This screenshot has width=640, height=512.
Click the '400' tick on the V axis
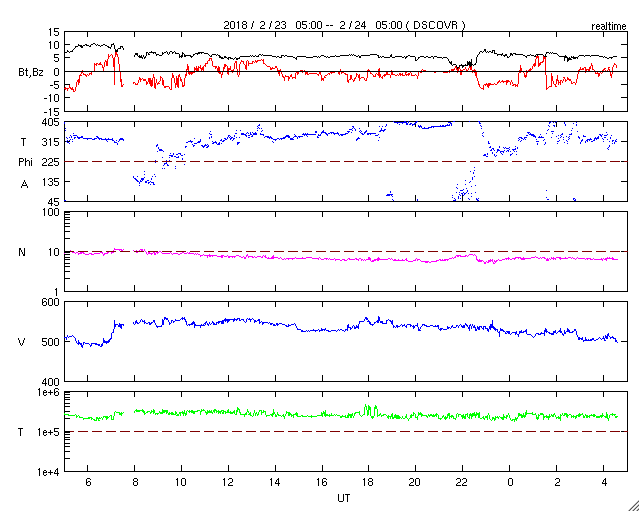click(51, 382)
